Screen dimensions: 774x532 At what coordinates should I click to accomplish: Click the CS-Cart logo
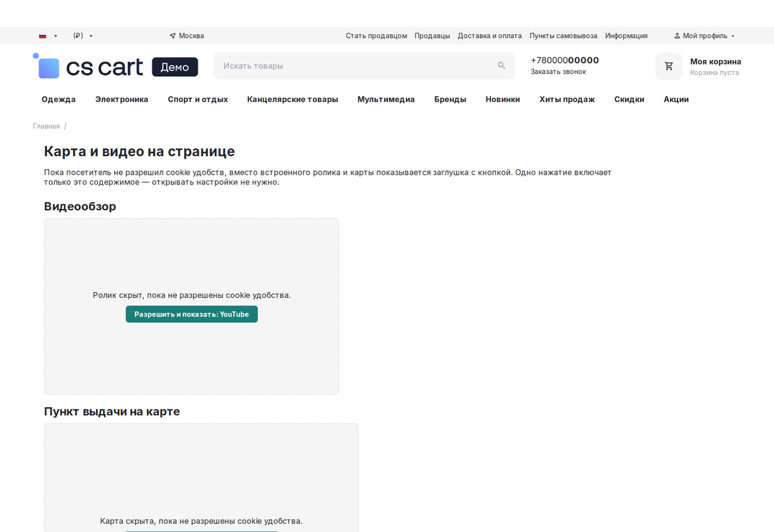pyautogui.click(x=88, y=66)
